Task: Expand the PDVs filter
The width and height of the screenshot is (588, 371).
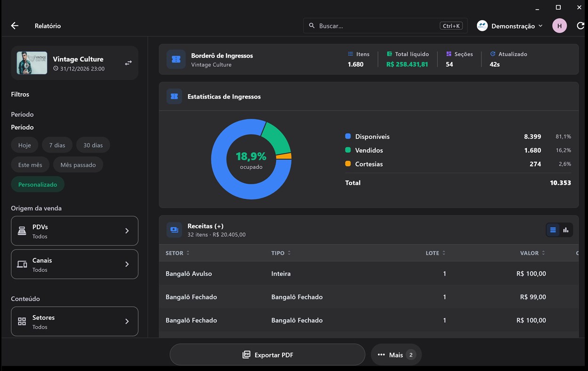Action: (x=74, y=231)
